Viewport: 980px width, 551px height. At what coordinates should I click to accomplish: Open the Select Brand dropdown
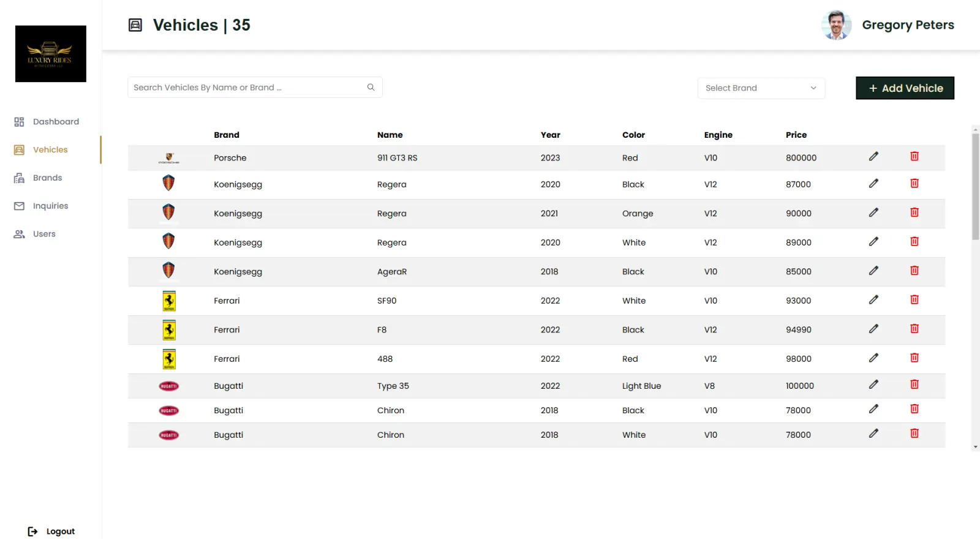click(761, 88)
